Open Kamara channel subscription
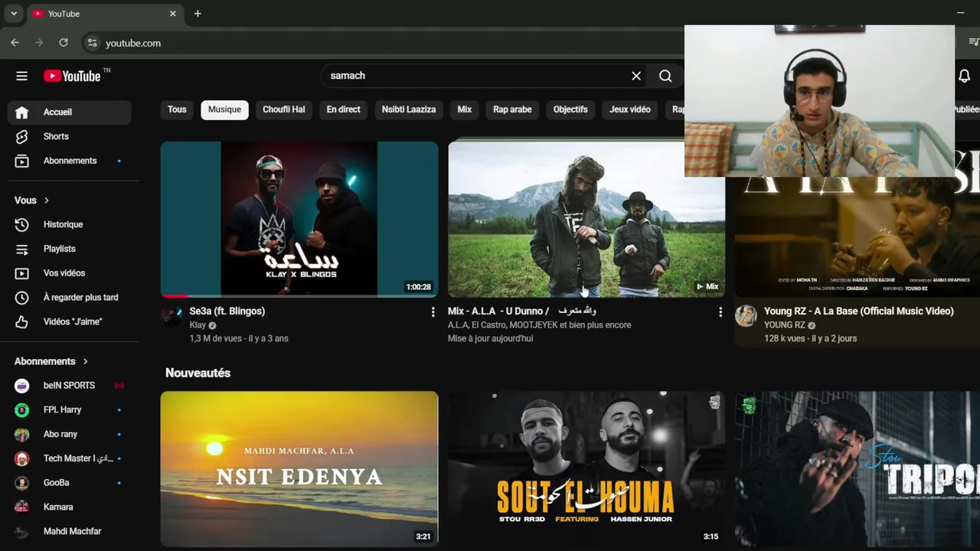 click(70, 507)
